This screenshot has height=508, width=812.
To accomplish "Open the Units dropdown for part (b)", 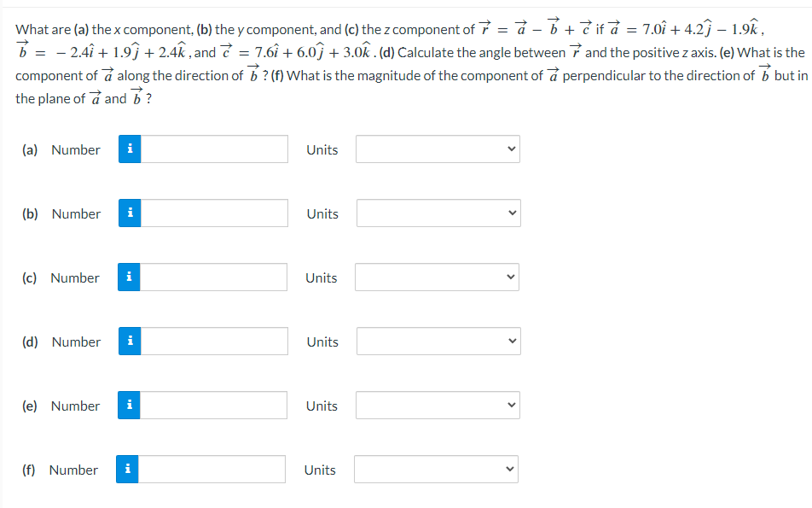I will click(x=437, y=213).
